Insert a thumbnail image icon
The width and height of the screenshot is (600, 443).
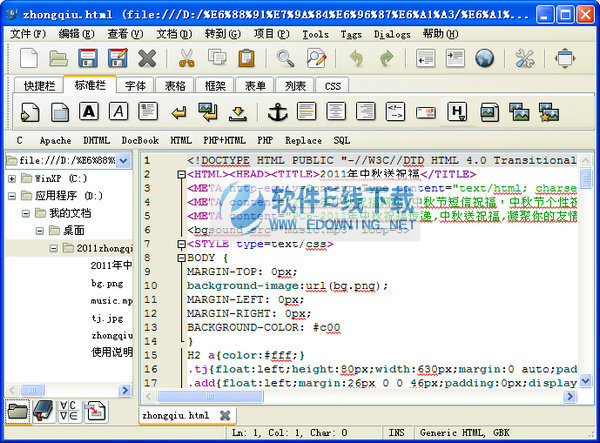click(519, 112)
